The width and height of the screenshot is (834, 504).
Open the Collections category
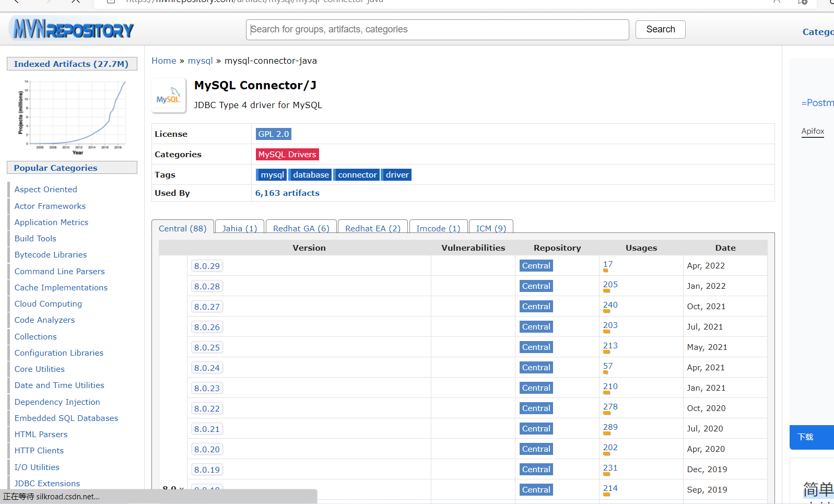tap(36, 336)
